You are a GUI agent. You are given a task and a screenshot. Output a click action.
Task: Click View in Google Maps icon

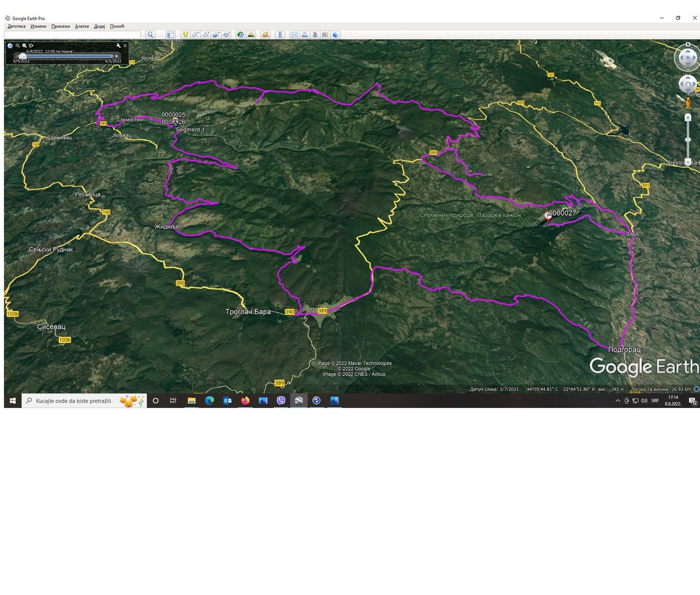[x=325, y=34]
